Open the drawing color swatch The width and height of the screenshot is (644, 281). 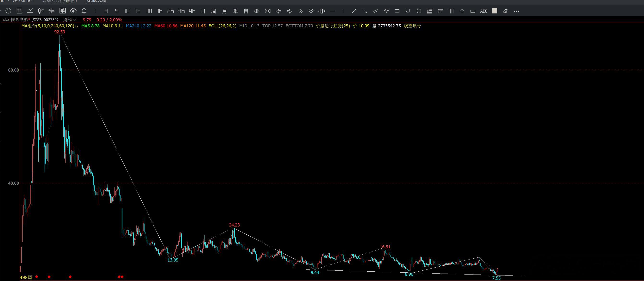point(494,11)
